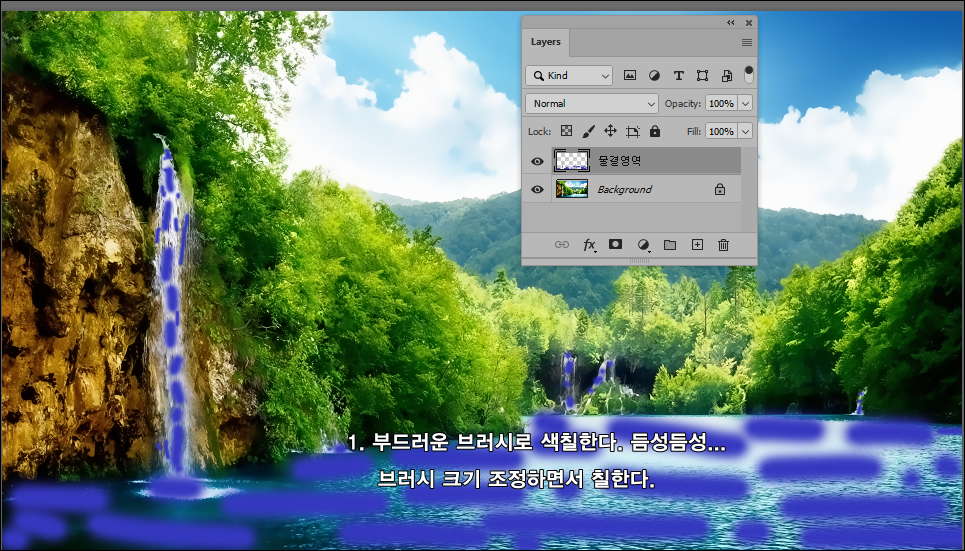This screenshot has height=551, width=965.
Task: Lock position move icon
Action: pyautogui.click(x=610, y=131)
